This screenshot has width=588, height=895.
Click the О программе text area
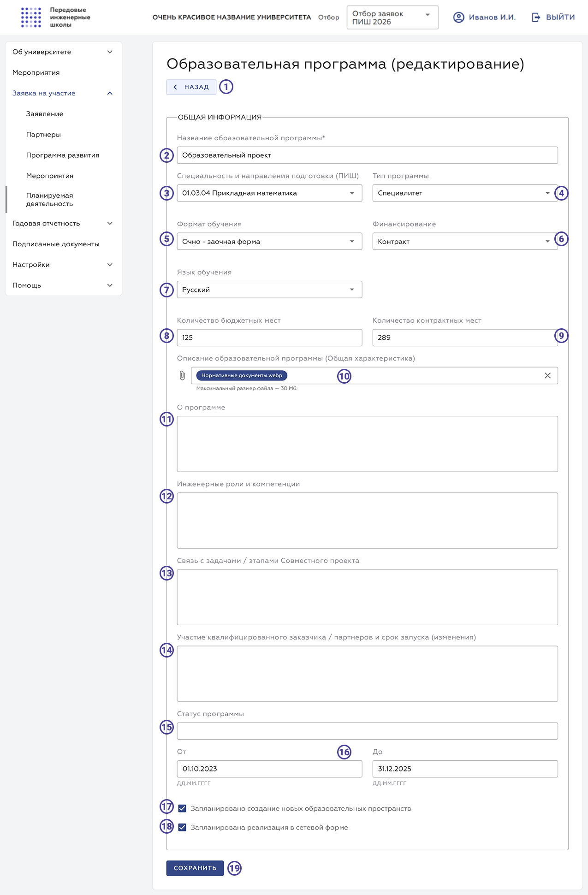[367, 444]
